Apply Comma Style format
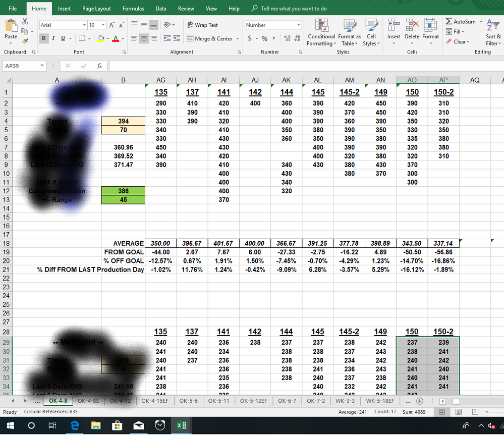 point(274,38)
